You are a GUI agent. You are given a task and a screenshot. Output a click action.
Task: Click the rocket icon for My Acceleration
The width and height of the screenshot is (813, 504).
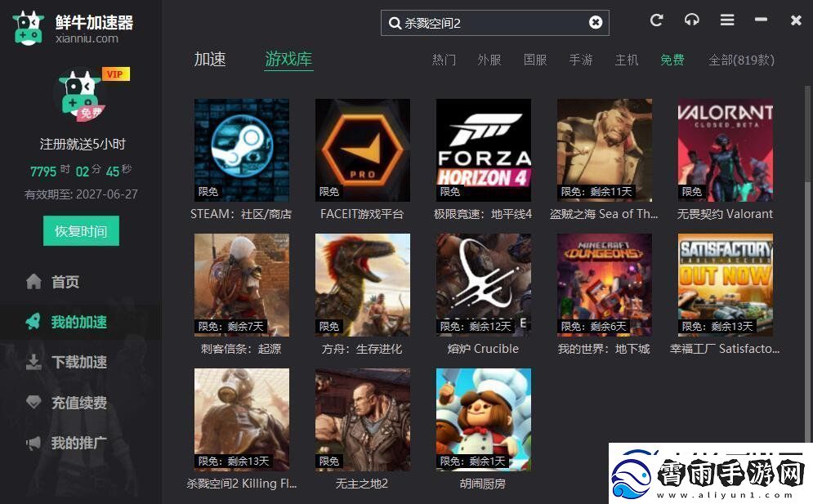point(34,322)
